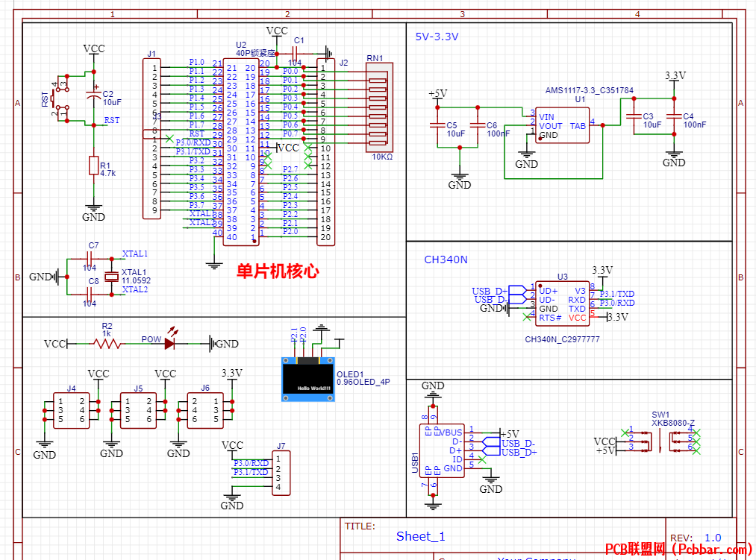Select the C3 10uF capacitor symbol
This screenshot has height=560, width=756.
pyautogui.click(x=634, y=116)
